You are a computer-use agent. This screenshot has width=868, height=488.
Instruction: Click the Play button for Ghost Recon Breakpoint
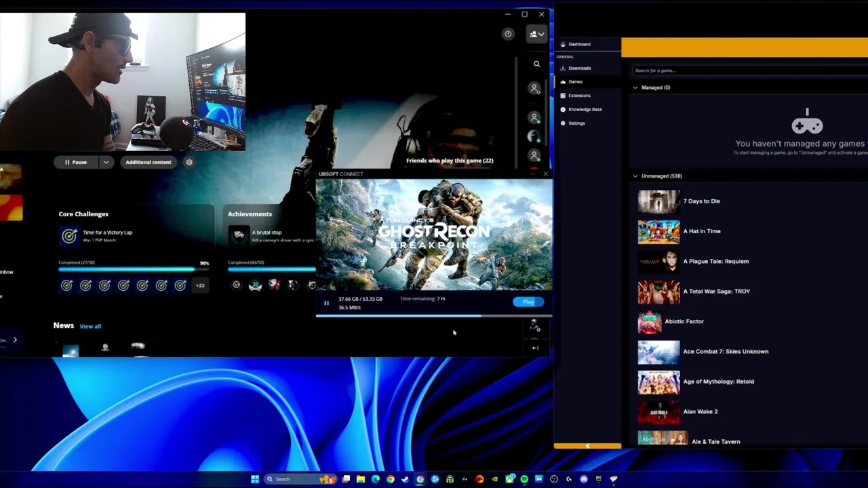click(x=528, y=302)
